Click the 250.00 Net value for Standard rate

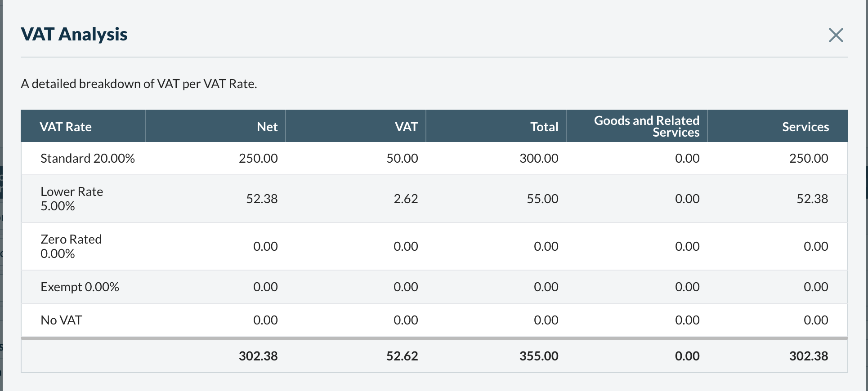click(258, 158)
